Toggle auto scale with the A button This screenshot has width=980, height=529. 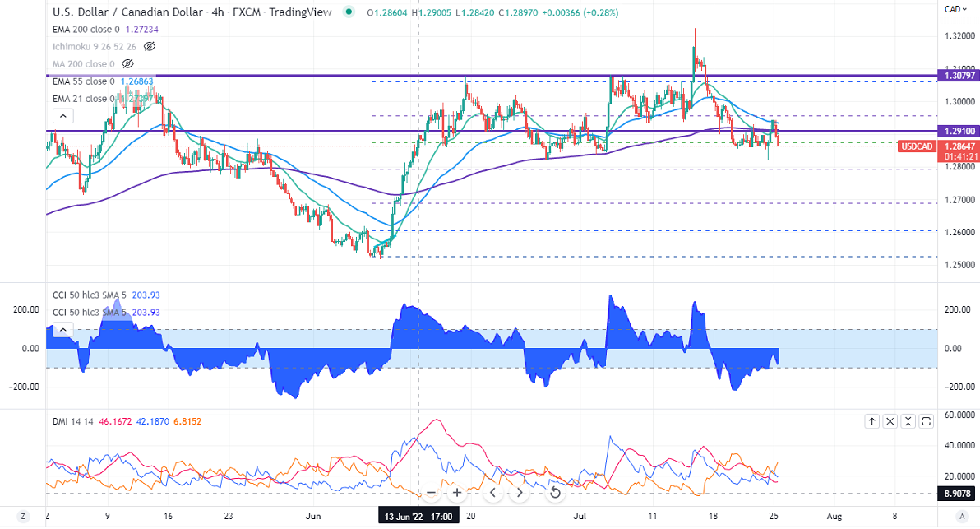[x=962, y=517]
